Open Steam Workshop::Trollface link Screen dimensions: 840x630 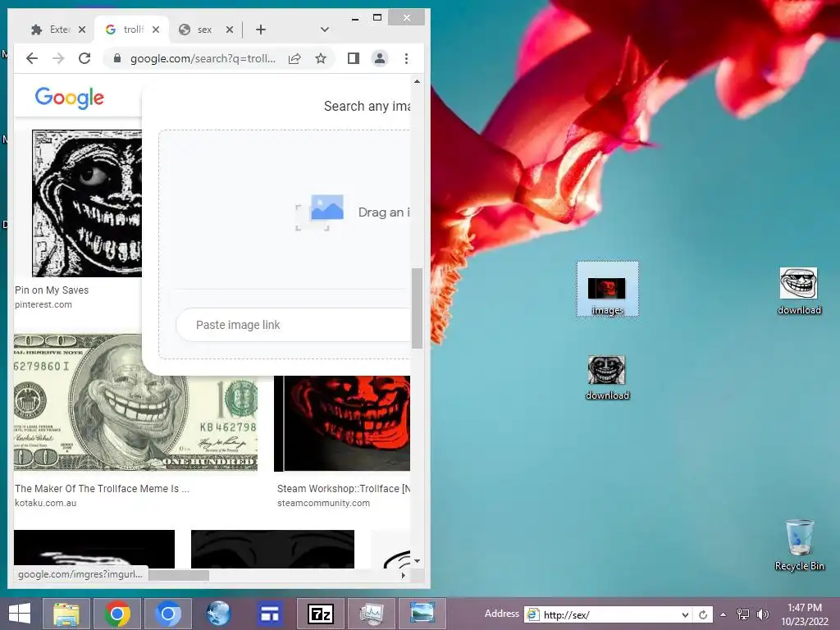pos(344,489)
